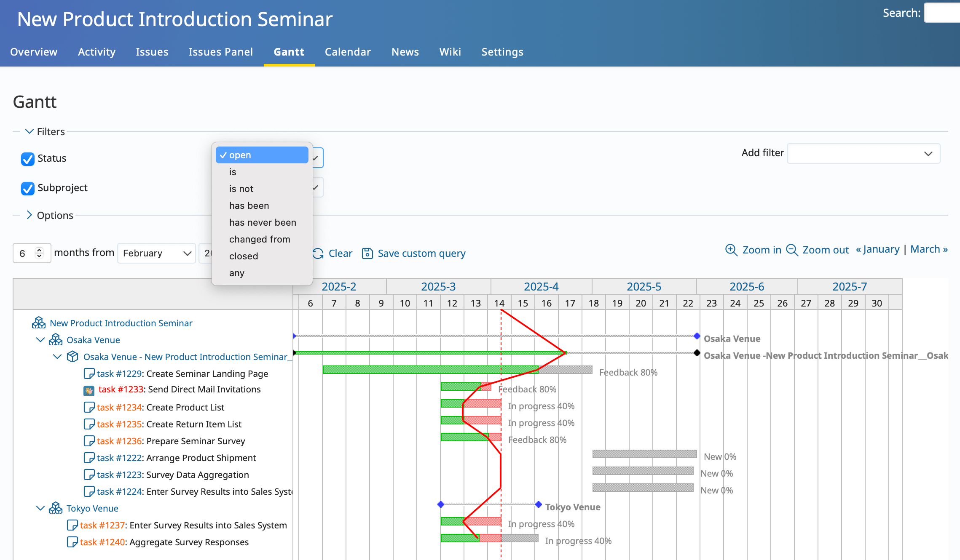
Task: Increase months value with the stepper
Action: pyautogui.click(x=38, y=250)
